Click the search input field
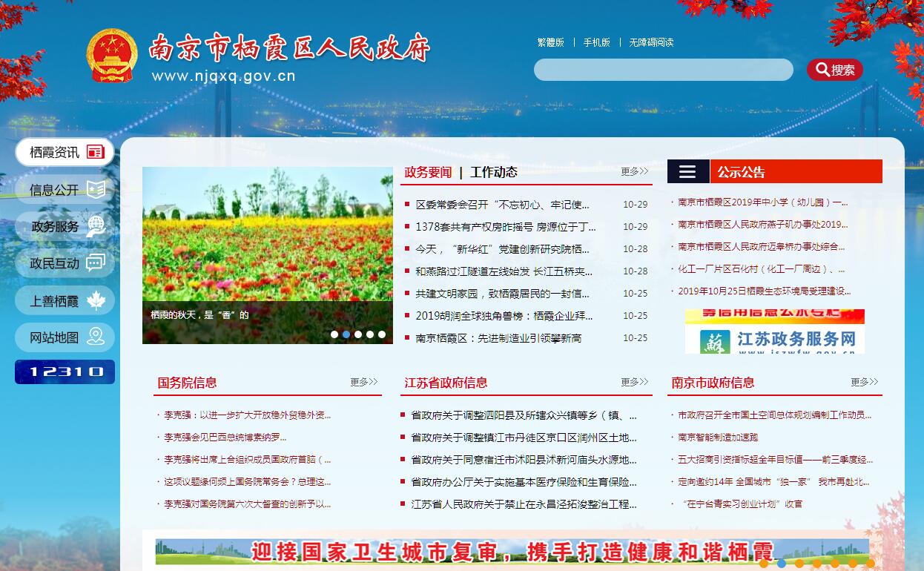Viewport: 924px width, 571px height. 663,70
